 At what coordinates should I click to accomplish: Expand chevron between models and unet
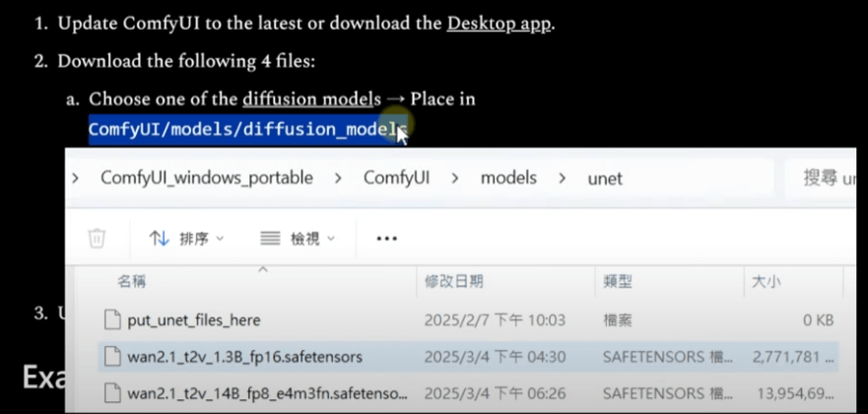click(x=562, y=178)
